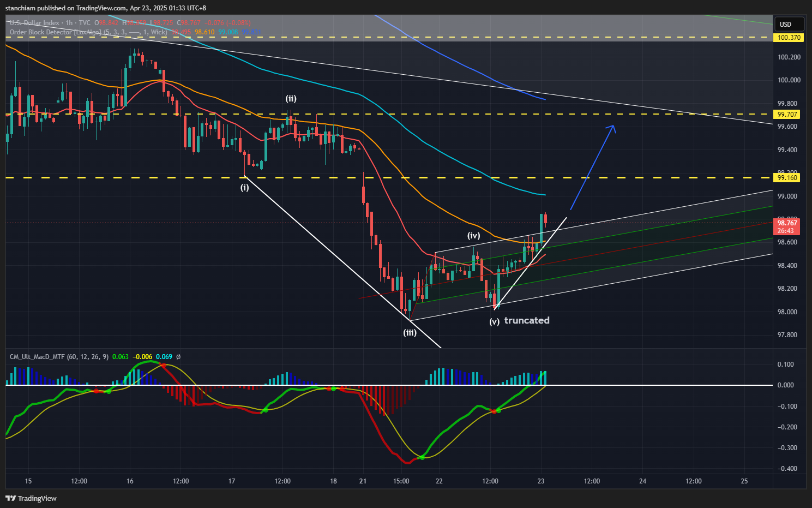Click the MACD signal value -0.006
This screenshot has width=812, height=508.
coord(143,357)
